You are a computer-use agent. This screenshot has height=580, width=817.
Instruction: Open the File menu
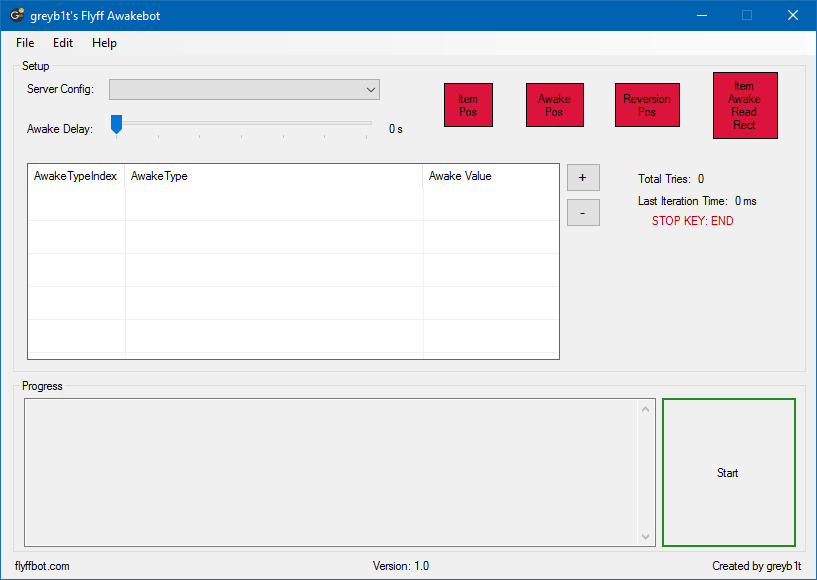click(x=25, y=43)
